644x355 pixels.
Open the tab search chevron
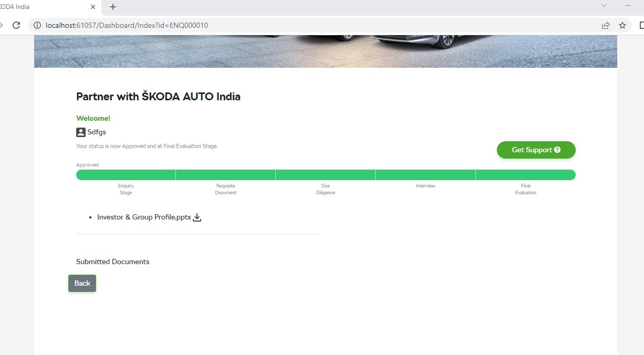coord(604,5)
